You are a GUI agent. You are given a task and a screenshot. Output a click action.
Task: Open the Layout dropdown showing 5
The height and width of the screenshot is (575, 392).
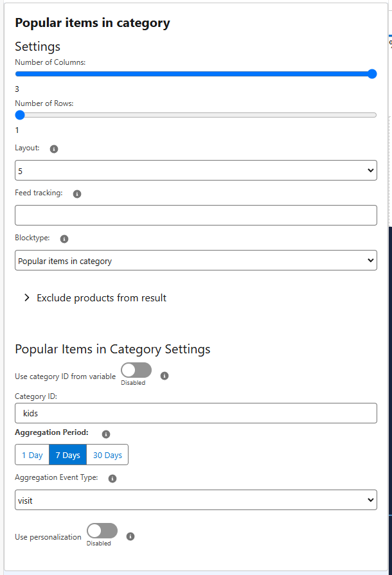pos(196,170)
